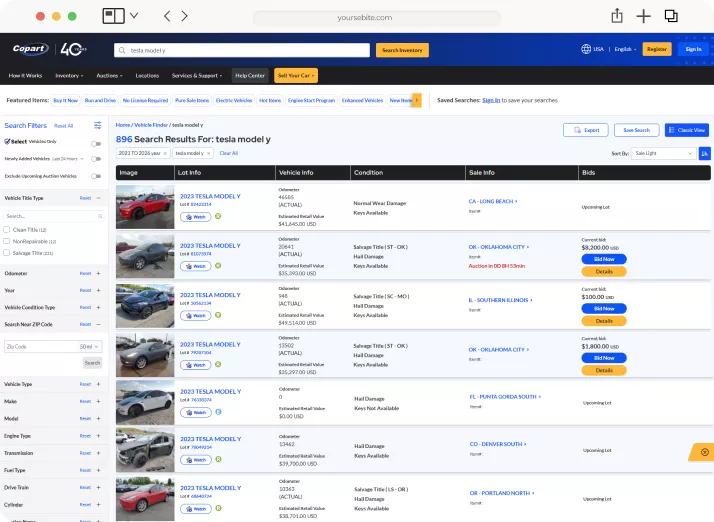The height and width of the screenshot is (522, 714).
Task: Open the Auctions menu
Action: coord(109,76)
